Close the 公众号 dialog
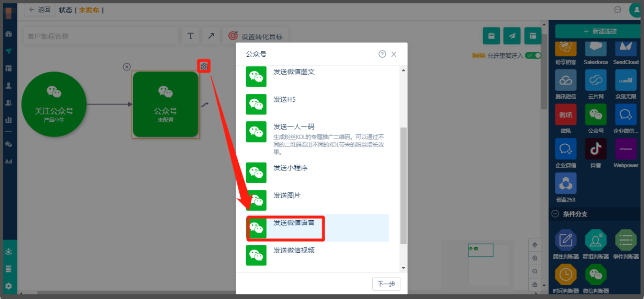 coord(394,54)
